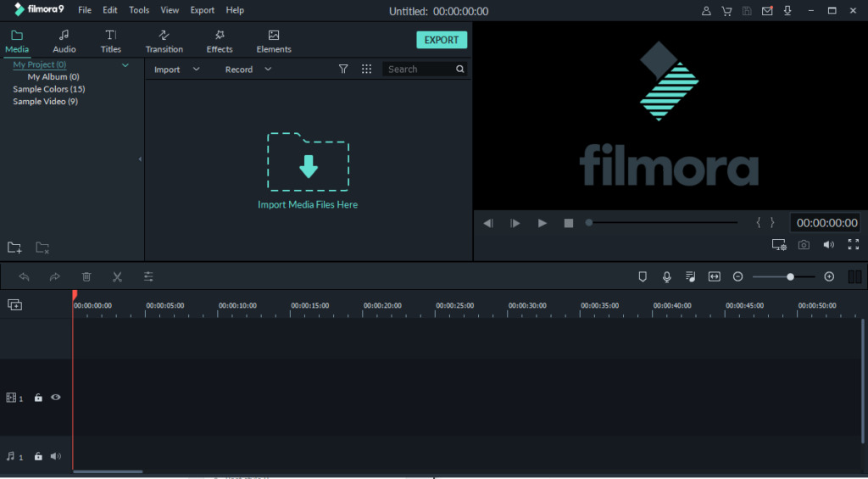
Task: Open the Edit menu
Action: tap(109, 10)
